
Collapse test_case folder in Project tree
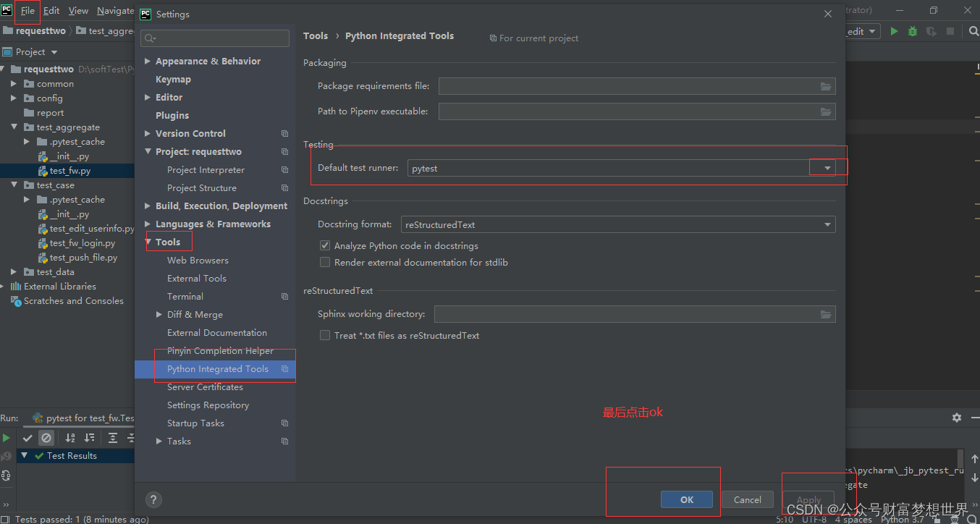[14, 185]
